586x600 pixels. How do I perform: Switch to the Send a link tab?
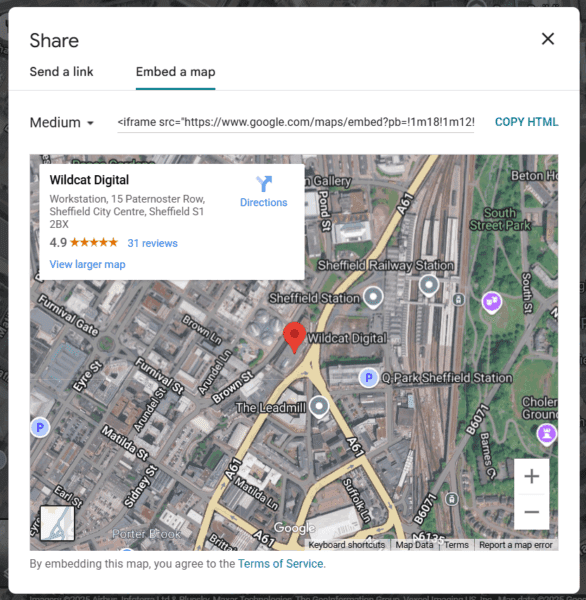coord(62,72)
